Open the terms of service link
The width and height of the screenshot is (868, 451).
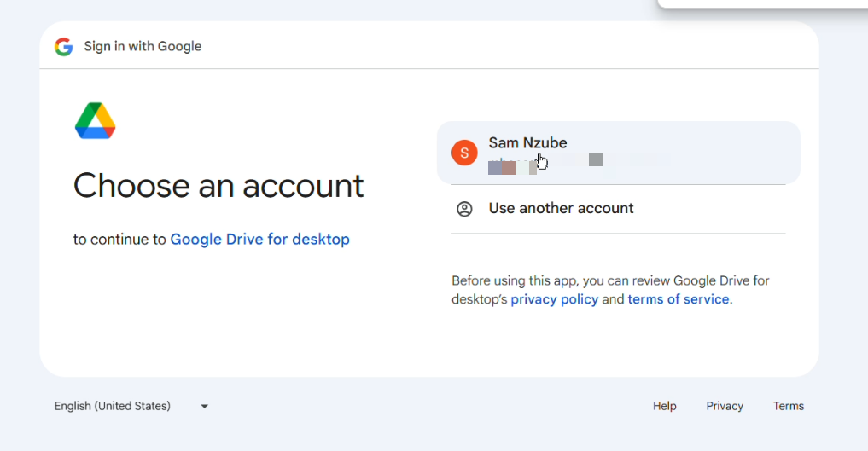click(679, 299)
